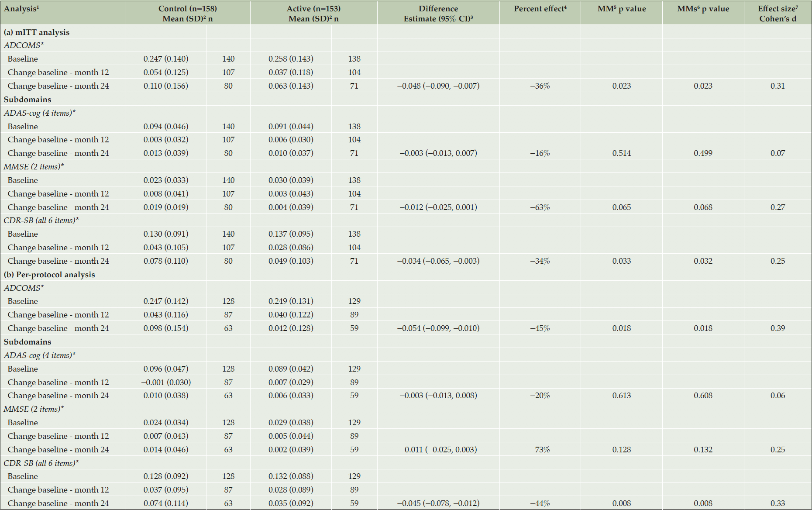
Task: Click the value '−0.001 (0.030)'
Action: point(166,382)
